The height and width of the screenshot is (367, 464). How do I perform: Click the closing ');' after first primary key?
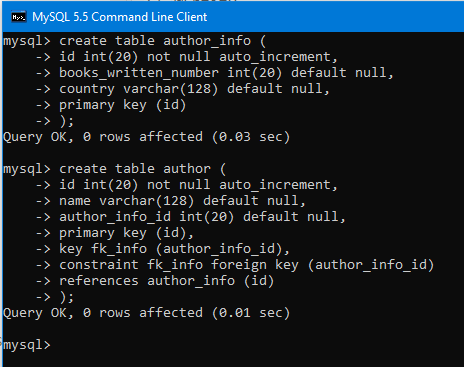click(67, 121)
